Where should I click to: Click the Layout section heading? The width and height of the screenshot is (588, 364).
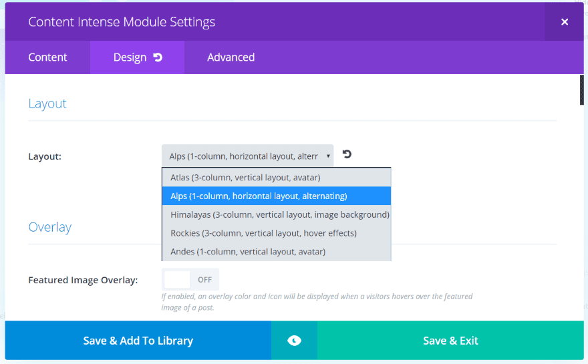click(47, 104)
